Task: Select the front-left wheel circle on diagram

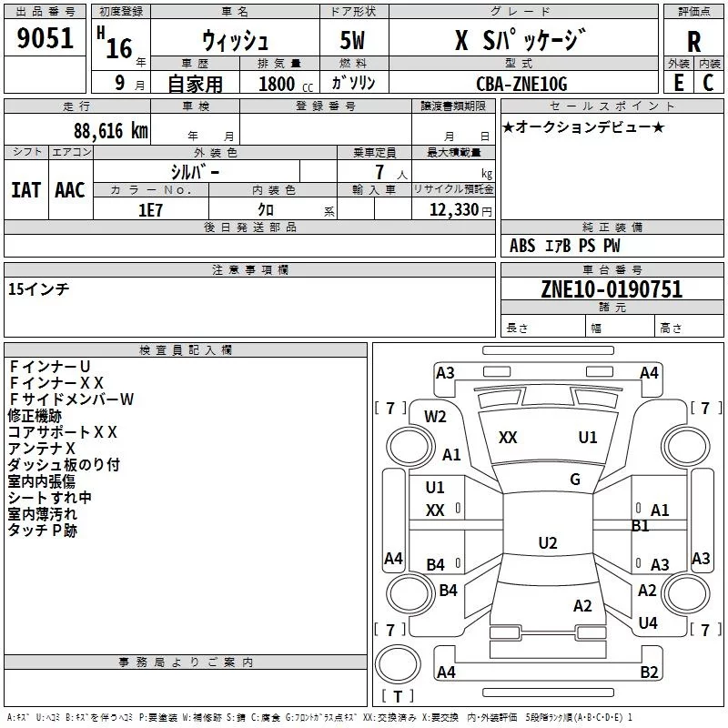Action: coord(410,447)
